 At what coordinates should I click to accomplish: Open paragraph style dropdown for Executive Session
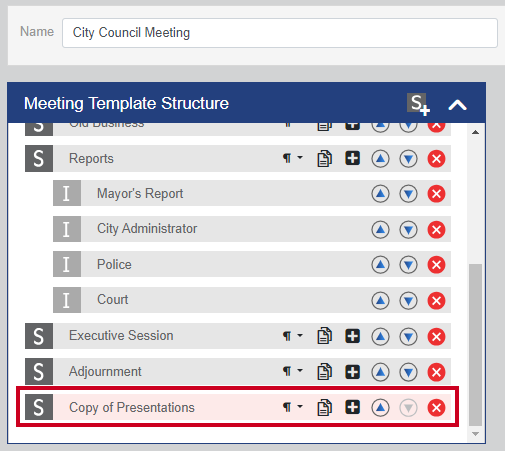coord(293,336)
